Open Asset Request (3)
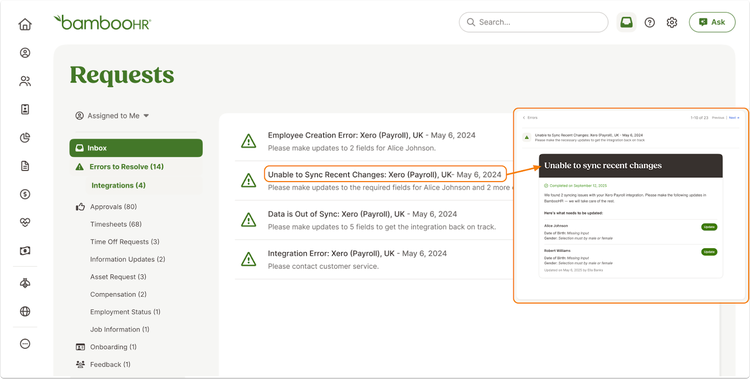750x379 pixels. [118, 277]
